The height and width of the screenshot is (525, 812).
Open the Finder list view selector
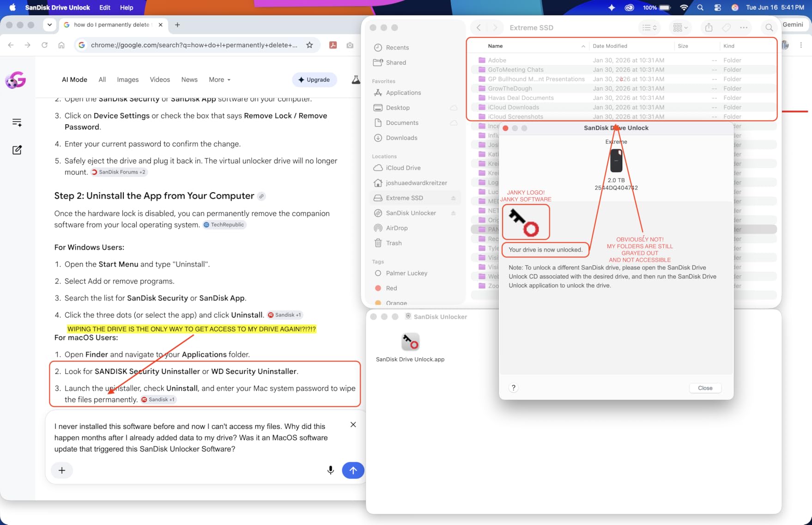649,28
